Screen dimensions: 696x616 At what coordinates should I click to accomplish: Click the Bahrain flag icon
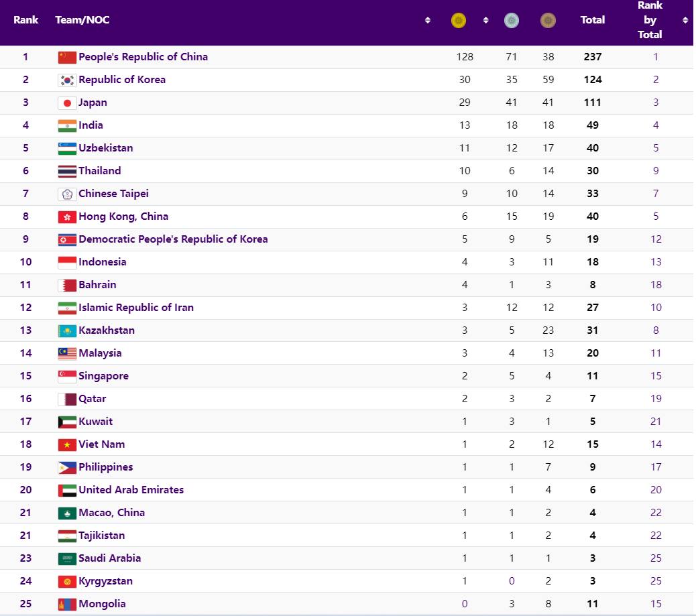(67, 285)
